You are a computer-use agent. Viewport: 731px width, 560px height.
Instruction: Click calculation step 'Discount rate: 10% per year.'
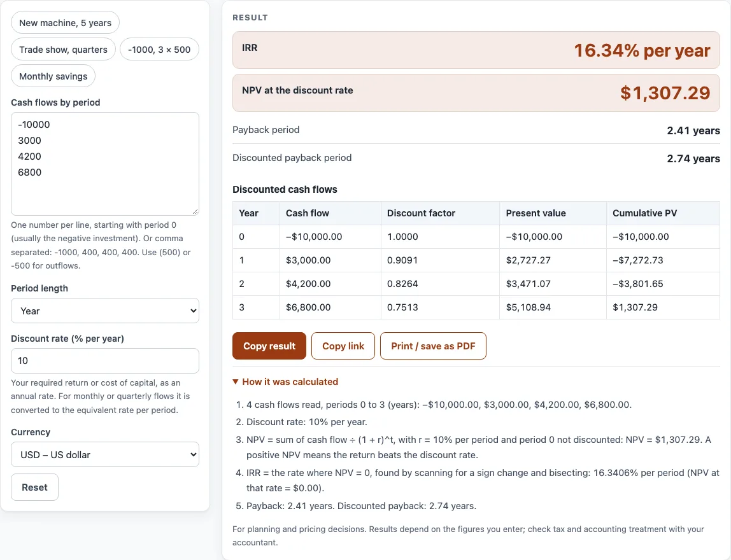(307, 422)
